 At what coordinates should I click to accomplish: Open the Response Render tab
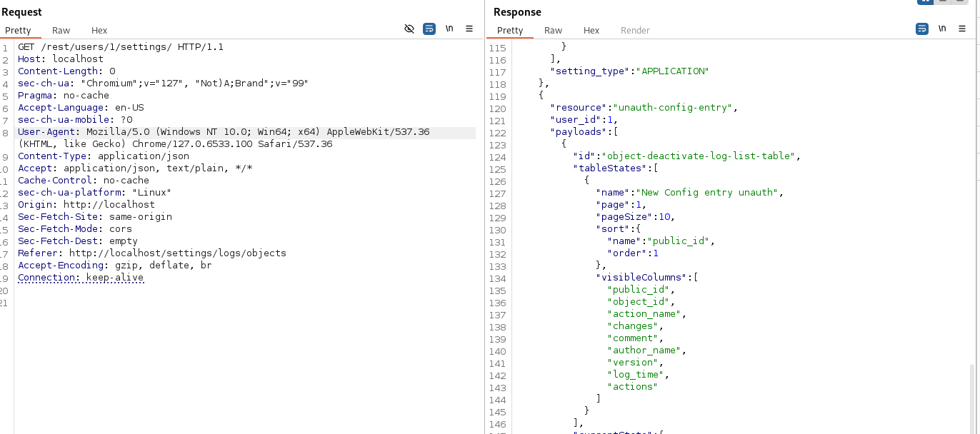click(x=635, y=31)
